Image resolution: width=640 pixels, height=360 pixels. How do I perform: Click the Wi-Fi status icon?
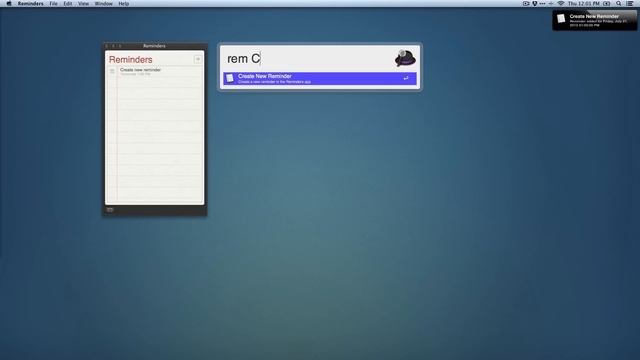561,4
